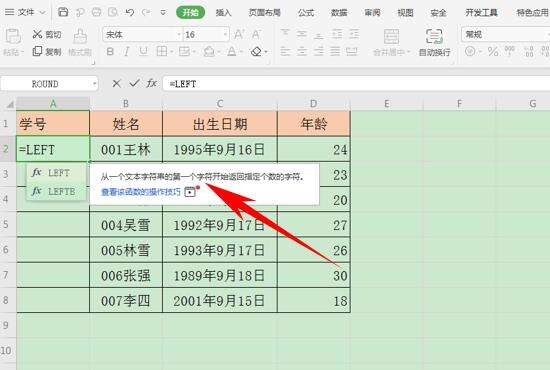The image size is (550, 370).
Task: Toggle Bold formatting button
Action: (x=110, y=52)
